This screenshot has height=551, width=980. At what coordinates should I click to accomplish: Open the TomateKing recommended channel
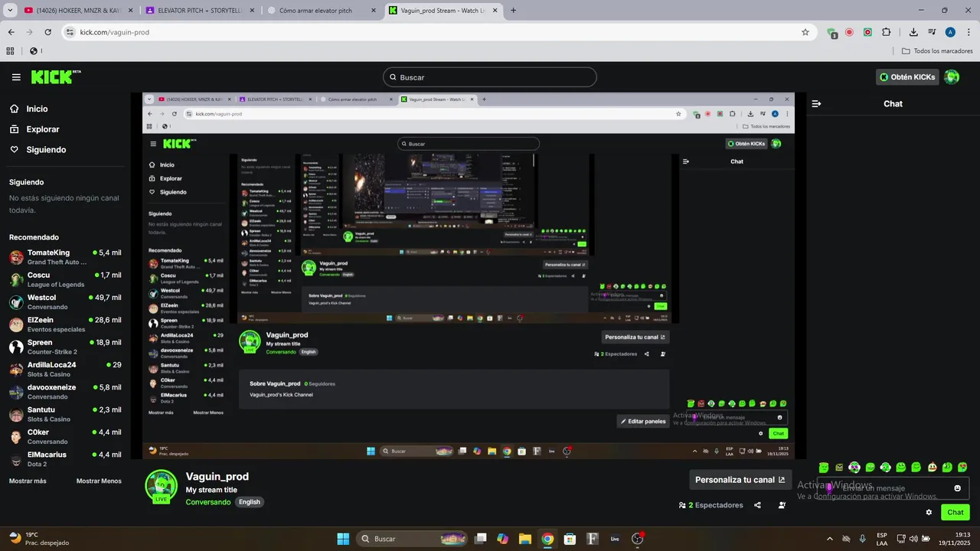click(x=65, y=257)
